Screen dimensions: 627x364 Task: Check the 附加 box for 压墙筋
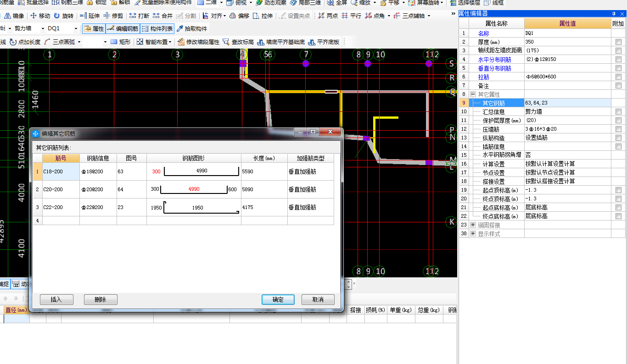point(619,129)
